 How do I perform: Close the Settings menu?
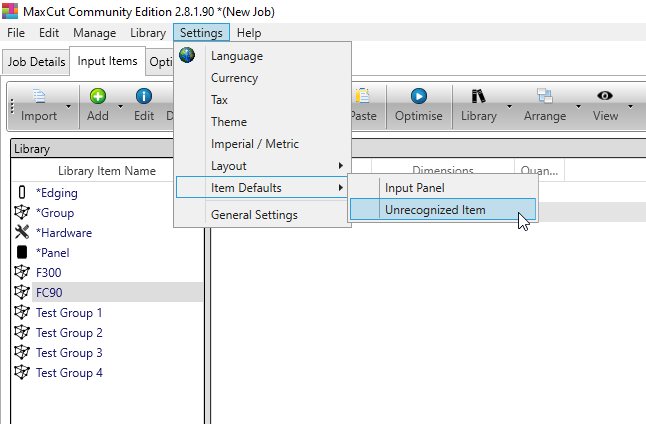pos(201,33)
